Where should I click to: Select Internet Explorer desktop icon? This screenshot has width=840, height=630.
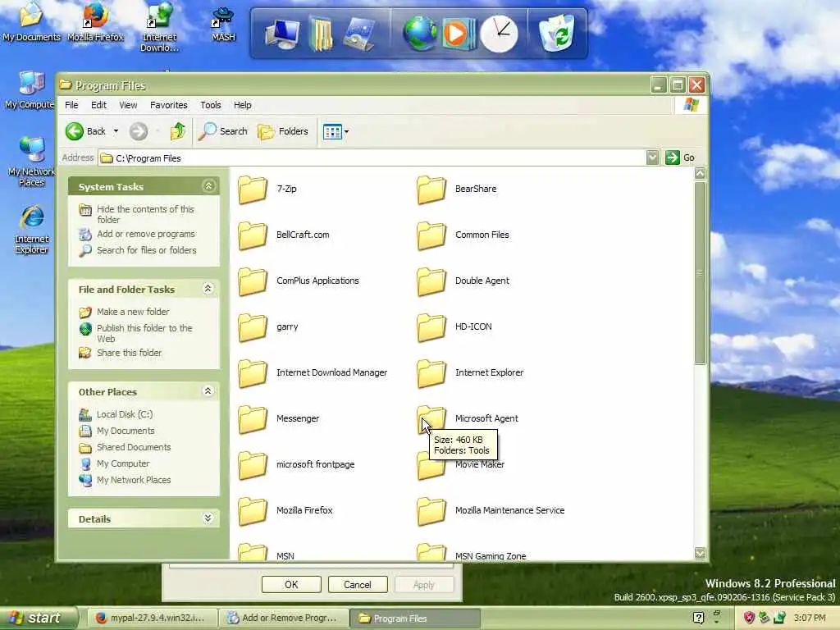32,230
